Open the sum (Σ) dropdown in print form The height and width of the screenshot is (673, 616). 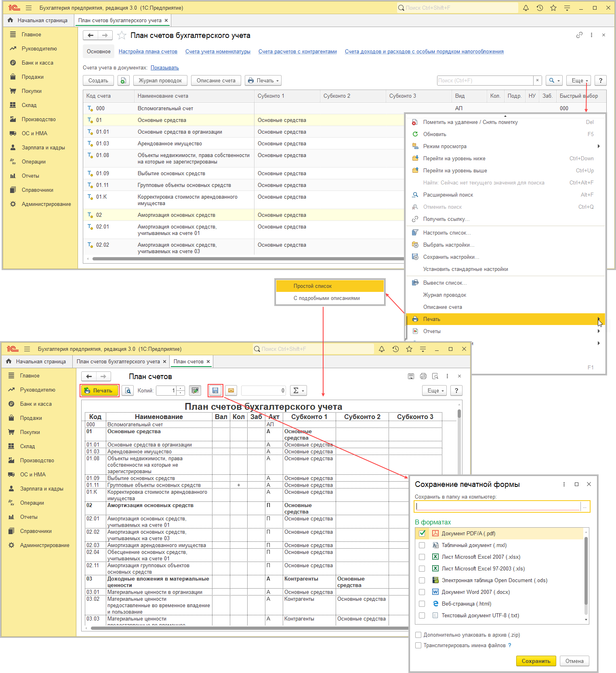point(299,390)
